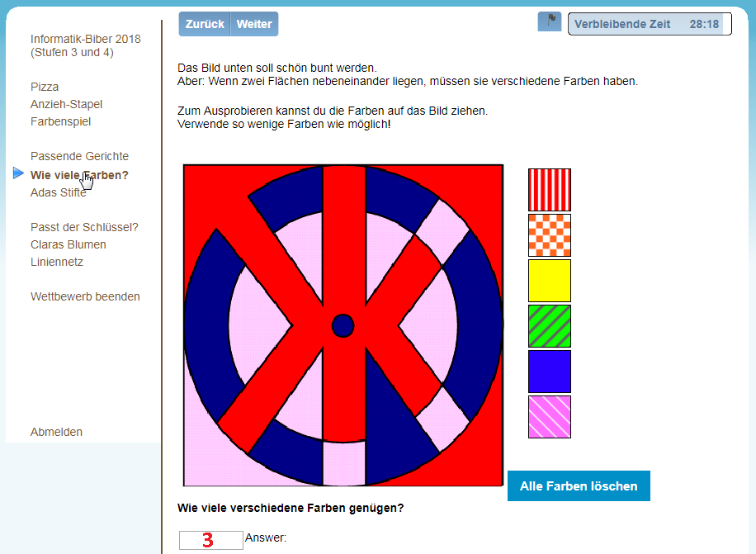Select the solid yellow color swatch
This screenshot has height=554, width=756.
click(550, 281)
